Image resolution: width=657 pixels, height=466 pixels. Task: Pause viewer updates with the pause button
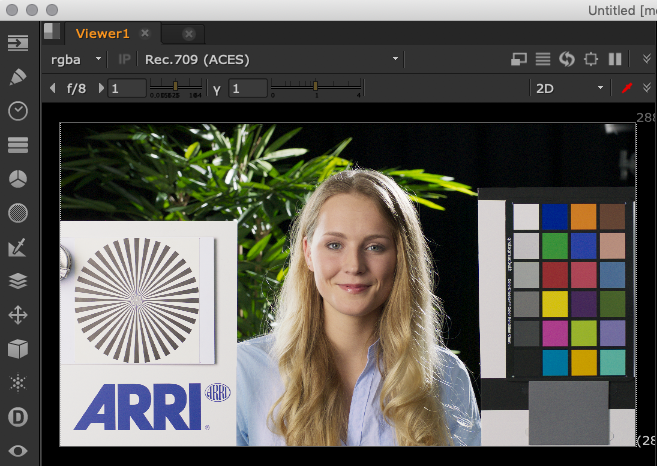pos(615,60)
